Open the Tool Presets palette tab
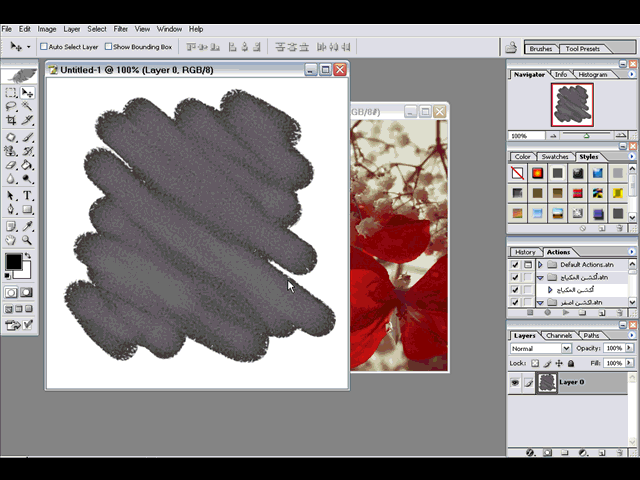 tap(582, 48)
